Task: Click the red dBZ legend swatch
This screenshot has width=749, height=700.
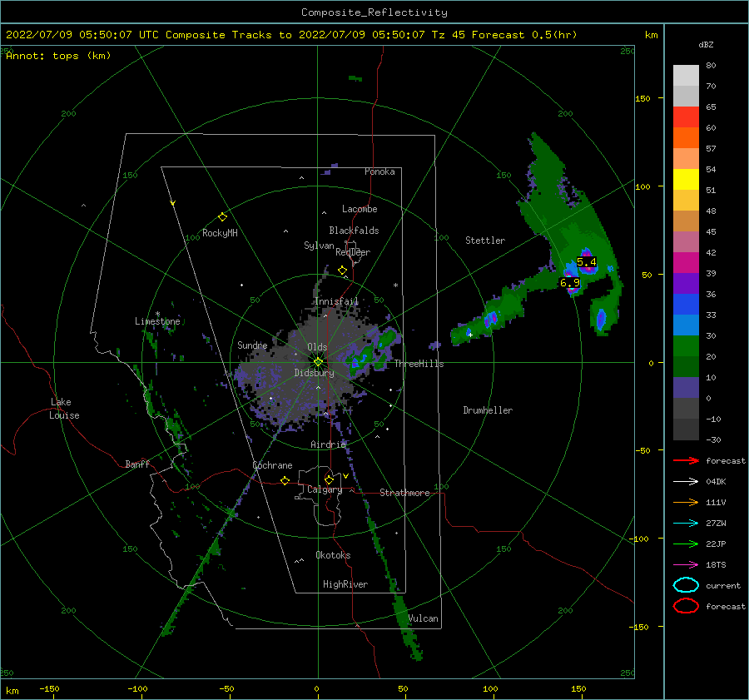Action: (x=686, y=117)
